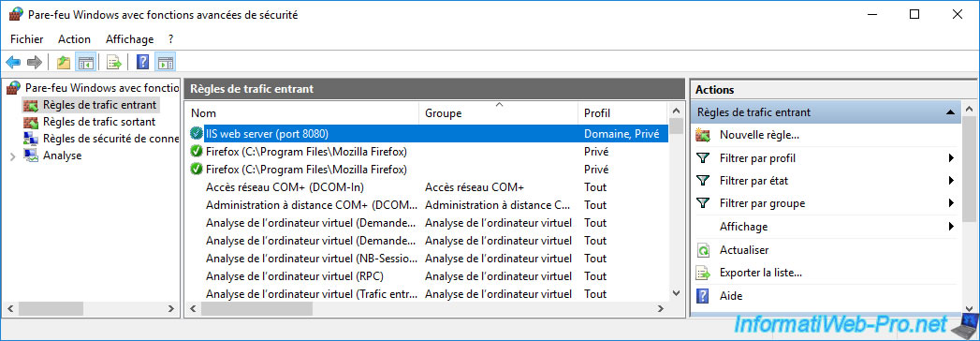980x341 pixels.
Task: Click the forward arrow toolbar icon
Action: [x=35, y=62]
